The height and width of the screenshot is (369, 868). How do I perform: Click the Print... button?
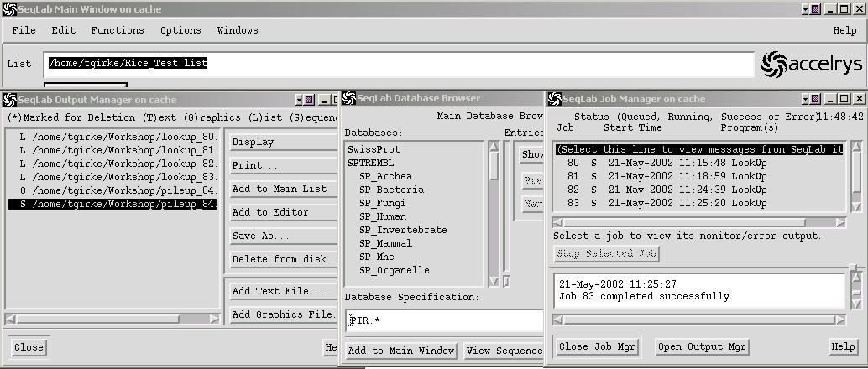(283, 165)
